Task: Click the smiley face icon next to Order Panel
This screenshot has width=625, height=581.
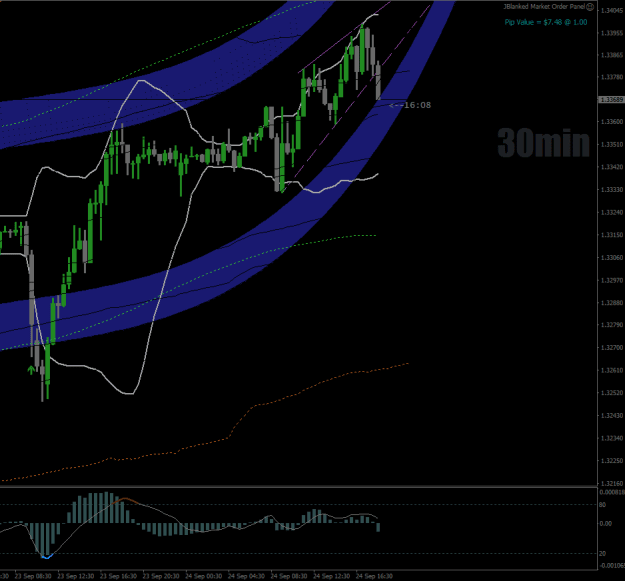Action: (590, 7)
